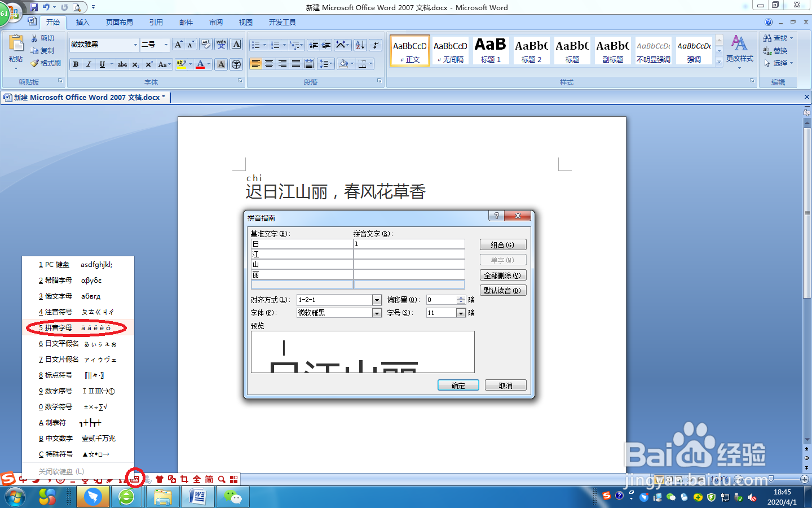Increase 偏移量 using the up stepper arrow
Screen dimensions: 812x508
pos(460,297)
